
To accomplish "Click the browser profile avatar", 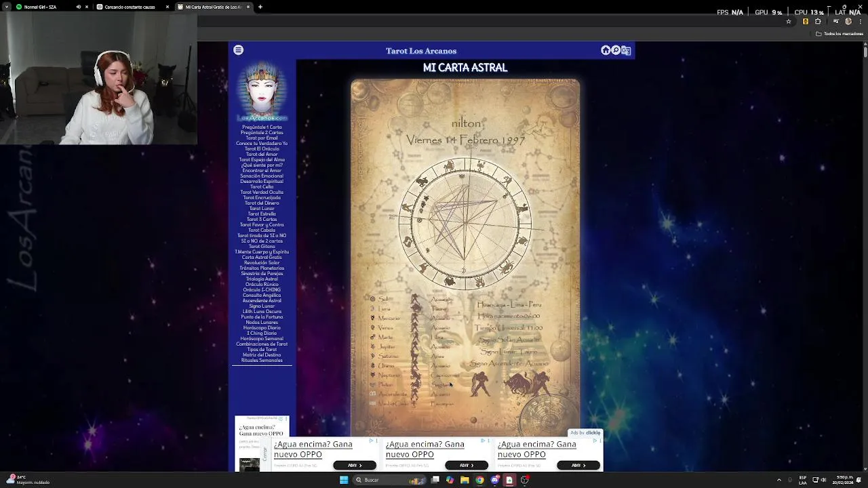I will click(848, 21).
